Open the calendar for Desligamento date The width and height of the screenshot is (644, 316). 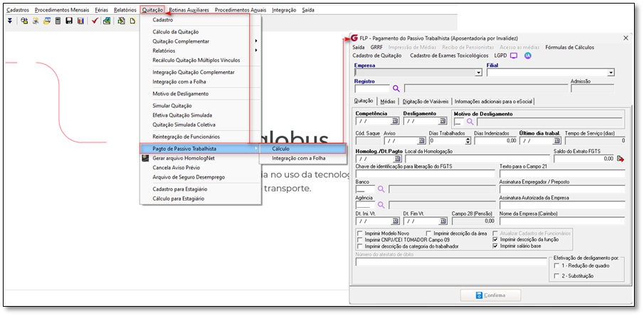(x=443, y=121)
